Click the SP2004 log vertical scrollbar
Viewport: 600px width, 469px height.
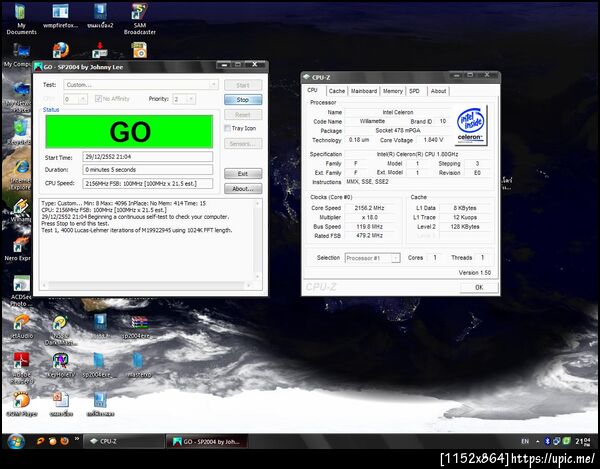click(x=258, y=240)
